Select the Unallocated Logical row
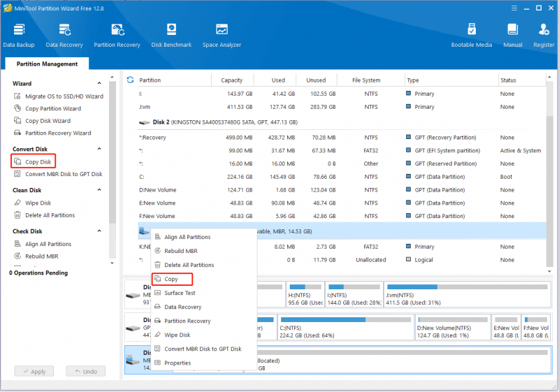 (x=342, y=260)
